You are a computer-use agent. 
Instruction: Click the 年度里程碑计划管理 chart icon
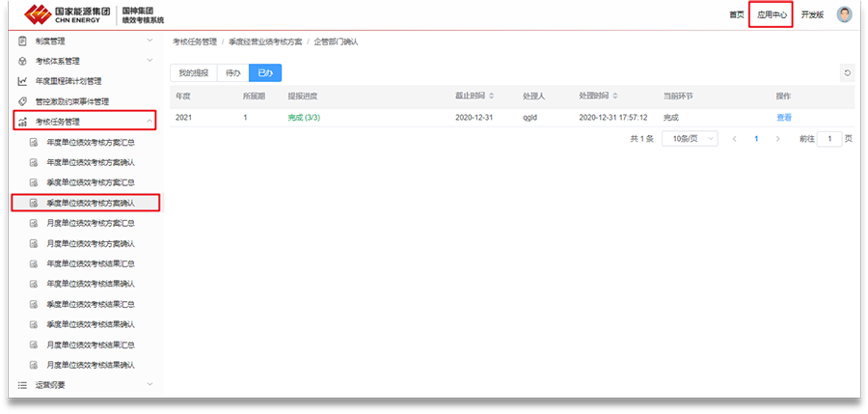point(22,81)
